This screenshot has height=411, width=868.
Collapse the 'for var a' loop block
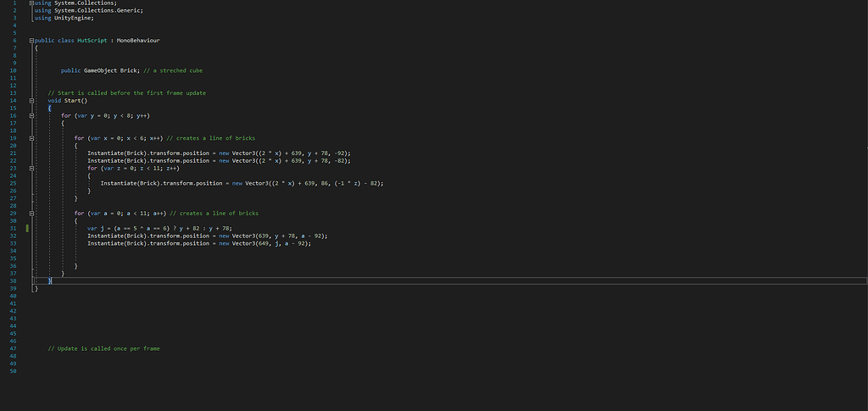pyautogui.click(x=31, y=213)
